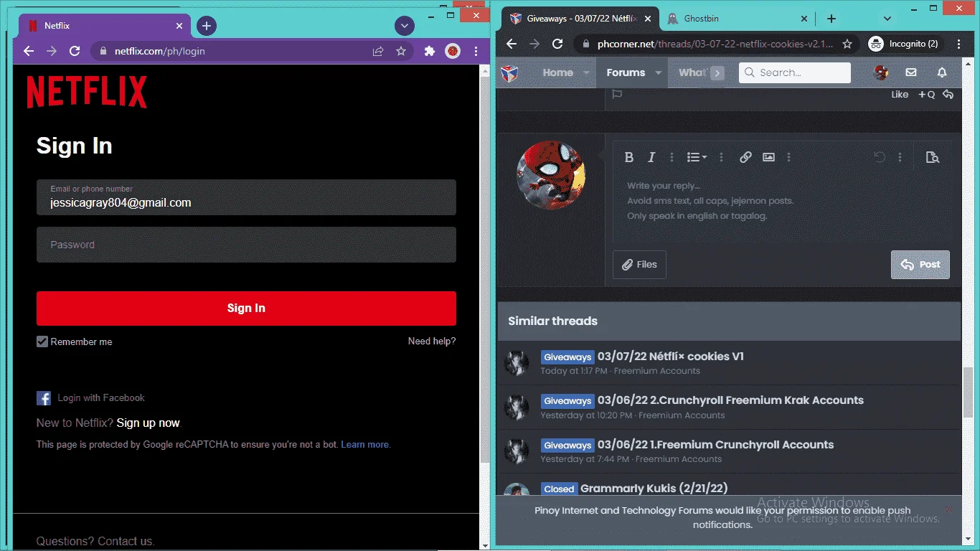Bookmark the Netflix page with star icon
Viewport: 980px width, 551px height.
(x=401, y=51)
